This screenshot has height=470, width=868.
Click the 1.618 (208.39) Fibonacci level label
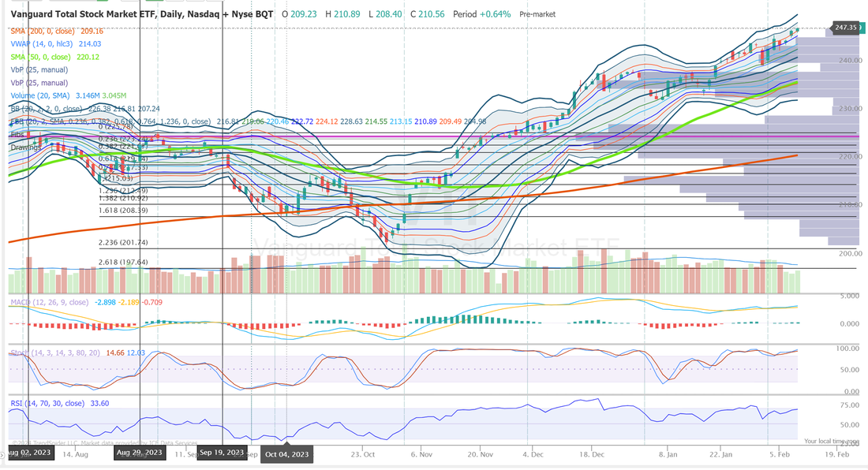123,210
